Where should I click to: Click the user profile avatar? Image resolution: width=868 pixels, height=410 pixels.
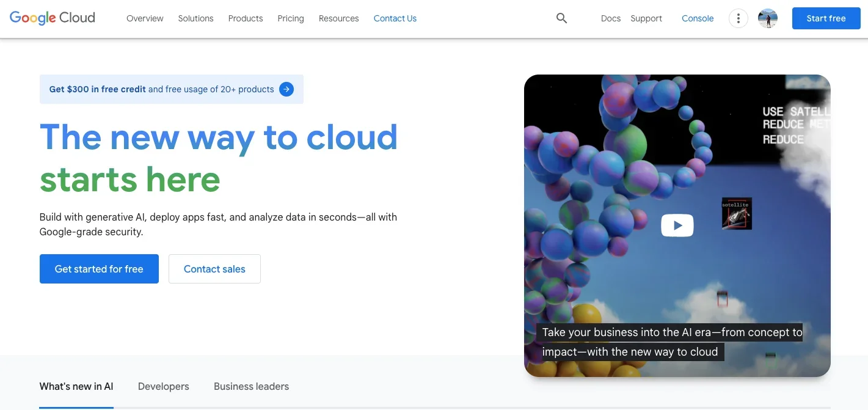pyautogui.click(x=767, y=18)
